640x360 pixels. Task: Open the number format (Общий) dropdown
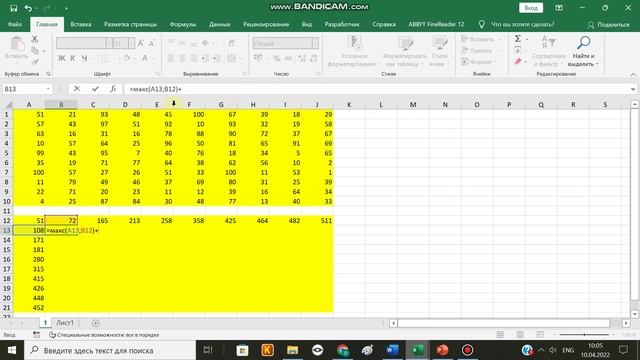[x=315, y=43]
